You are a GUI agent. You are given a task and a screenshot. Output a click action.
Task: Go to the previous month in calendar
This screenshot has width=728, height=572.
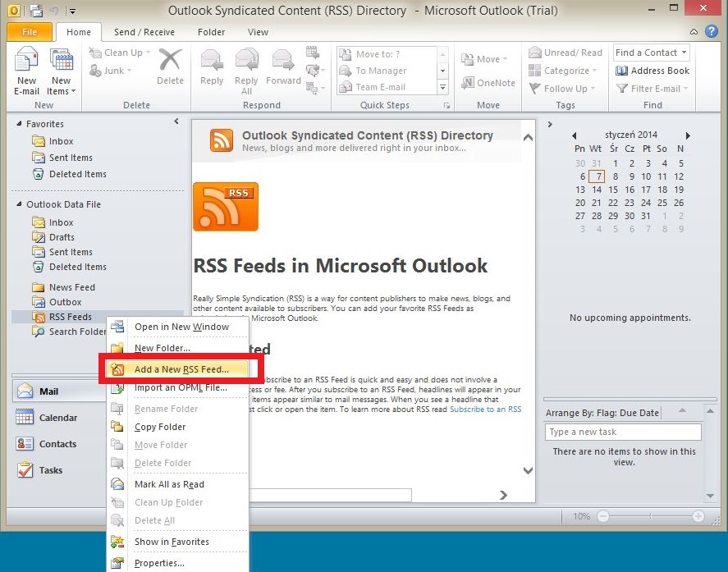tap(575, 135)
